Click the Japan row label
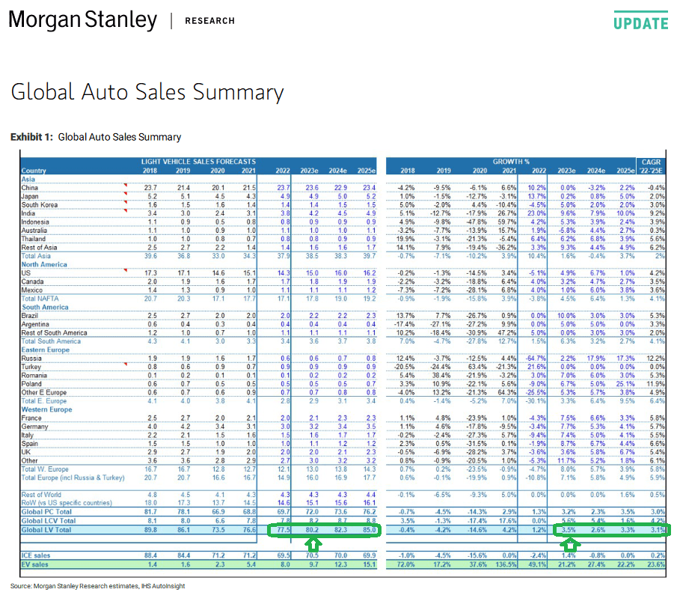 point(30,196)
